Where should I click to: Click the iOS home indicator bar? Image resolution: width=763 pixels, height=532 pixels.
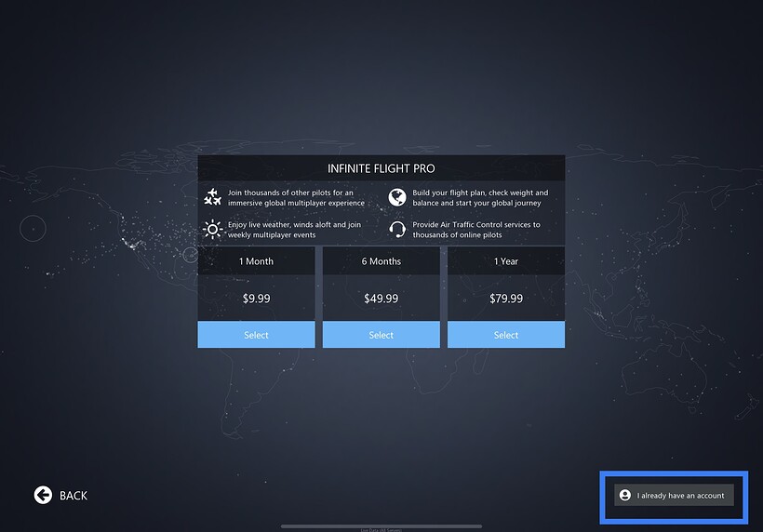click(381, 526)
